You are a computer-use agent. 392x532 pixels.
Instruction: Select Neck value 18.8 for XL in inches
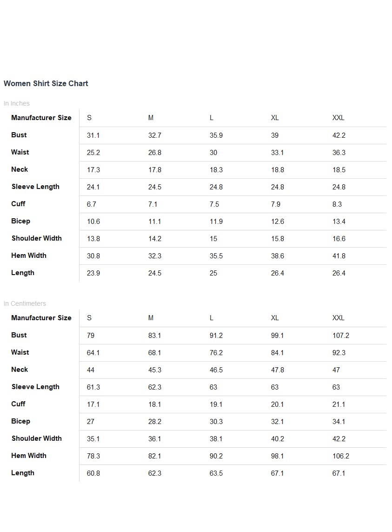pos(278,170)
